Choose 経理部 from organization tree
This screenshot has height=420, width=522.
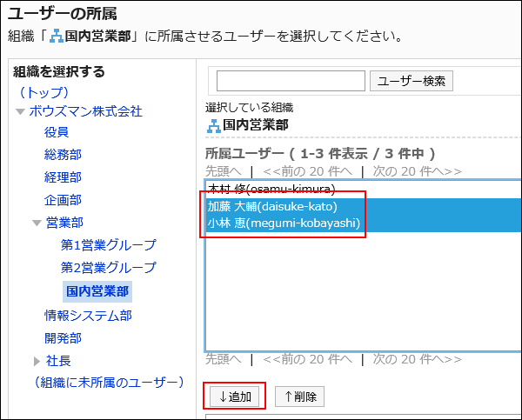(63, 177)
